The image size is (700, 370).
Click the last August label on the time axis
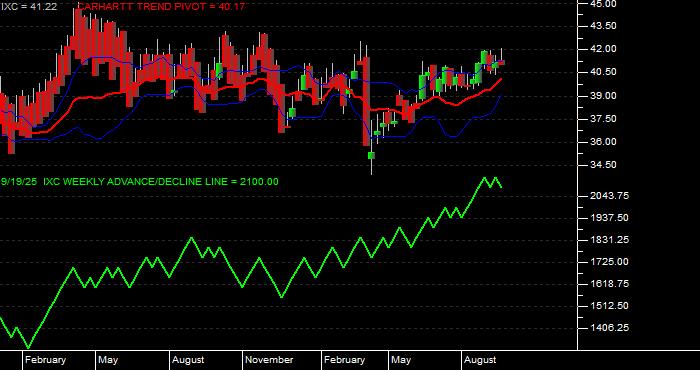tap(480, 360)
